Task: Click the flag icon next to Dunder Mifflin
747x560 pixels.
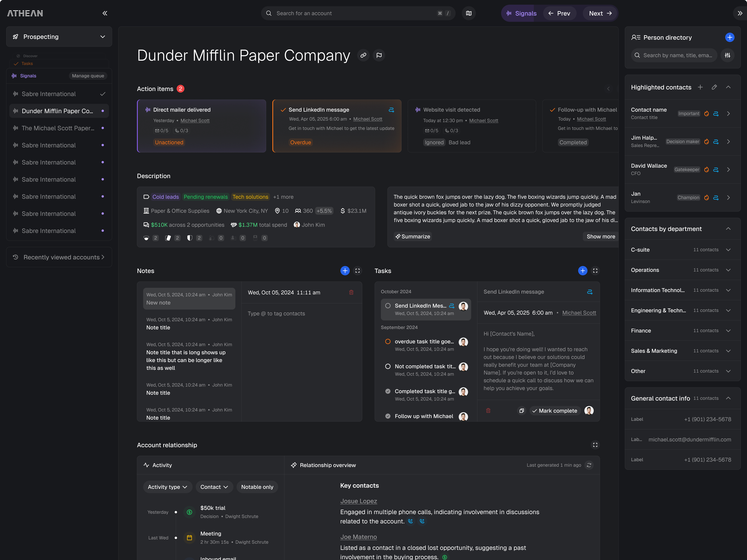Action: tap(379, 55)
